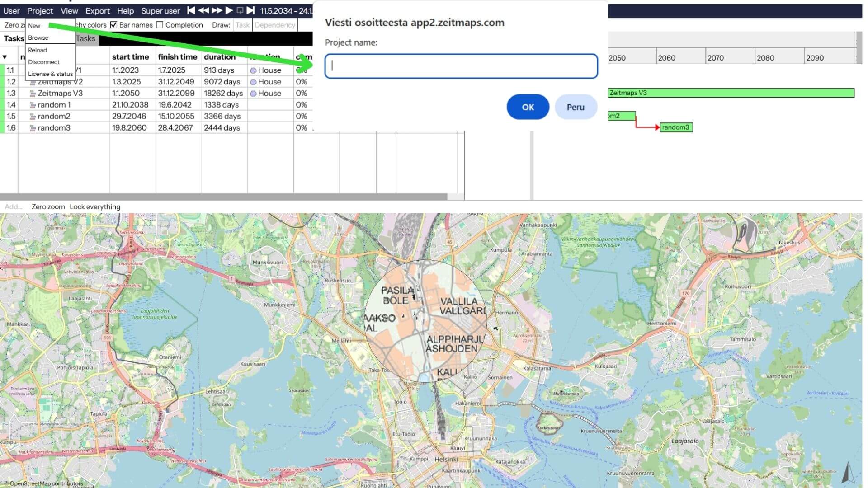
Task: Click the rewind double-arrow icon
Action: [x=204, y=10]
